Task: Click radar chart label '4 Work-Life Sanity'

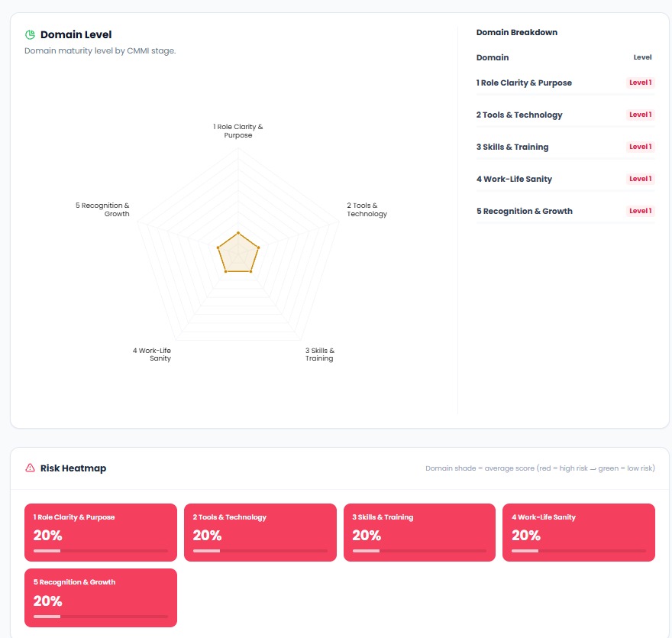Action: point(152,355)
